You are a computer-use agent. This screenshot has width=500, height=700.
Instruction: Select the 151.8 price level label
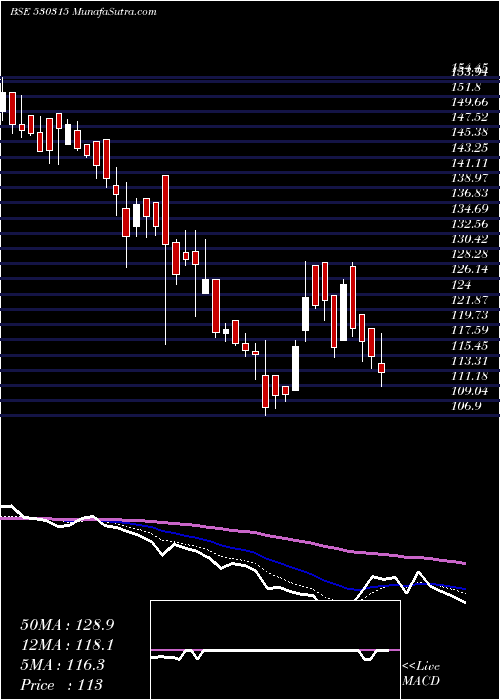pyautogui.click(x=469, y=87)
